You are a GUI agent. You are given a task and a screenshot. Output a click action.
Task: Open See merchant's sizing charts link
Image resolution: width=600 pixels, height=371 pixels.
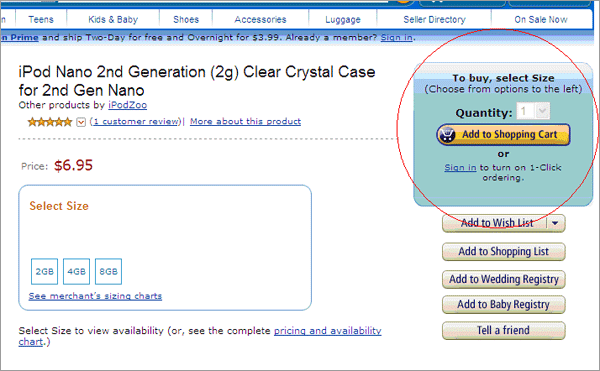(95, 296)
